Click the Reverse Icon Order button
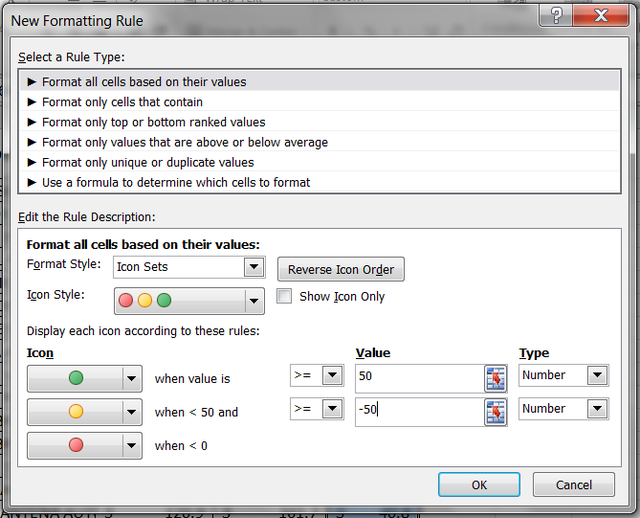640x518 pixels. point(341,269)
